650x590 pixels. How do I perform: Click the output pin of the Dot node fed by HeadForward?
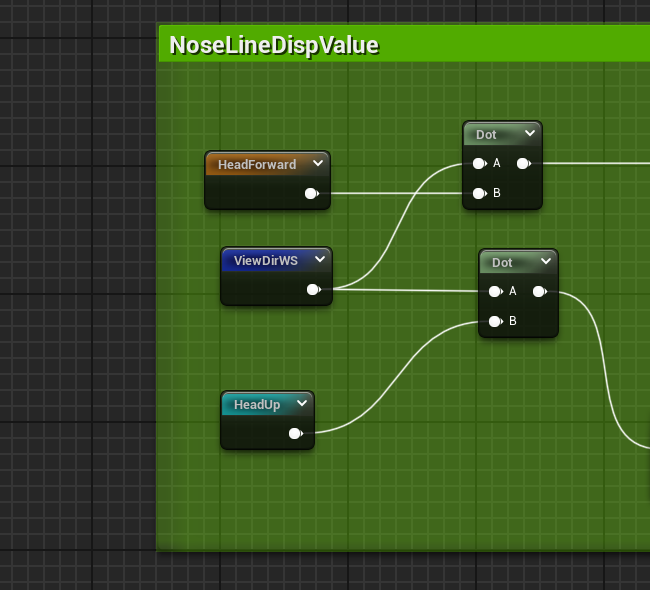523,163
